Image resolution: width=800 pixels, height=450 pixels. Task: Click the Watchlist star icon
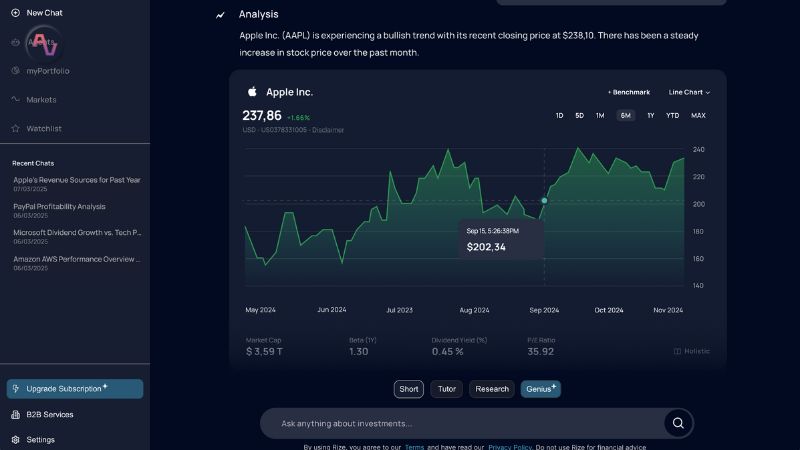15,129
